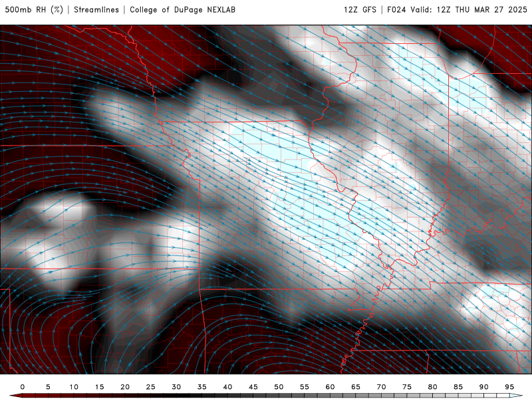Click the "25" value on the color scale
Image resolution: width=532 pixels, height=399 pixels.
(151, 387)
